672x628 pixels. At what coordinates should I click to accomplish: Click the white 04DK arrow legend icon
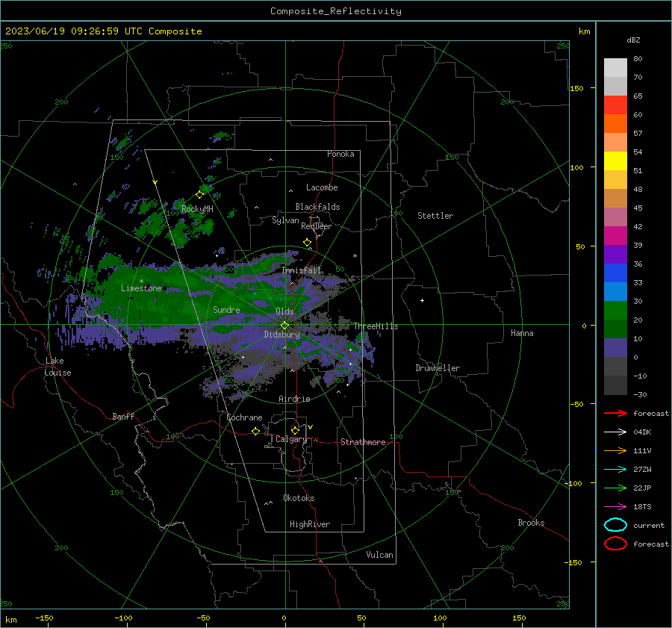click(x=615, y=432)
